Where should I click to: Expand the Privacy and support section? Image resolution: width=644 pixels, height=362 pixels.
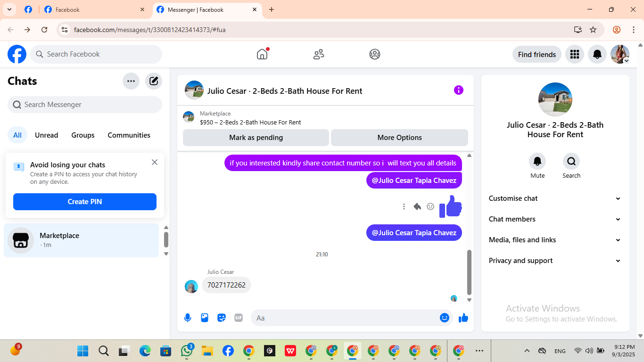(555, 261)
